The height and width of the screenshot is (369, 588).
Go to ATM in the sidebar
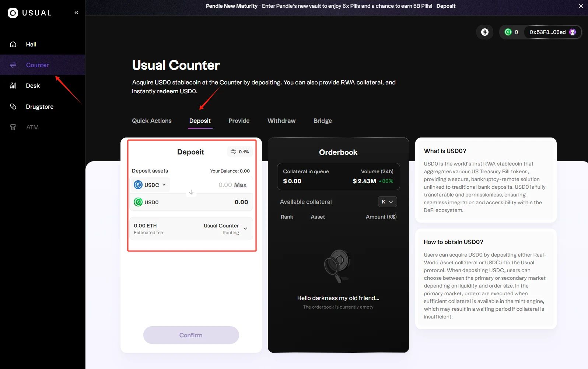coord(43,127)
